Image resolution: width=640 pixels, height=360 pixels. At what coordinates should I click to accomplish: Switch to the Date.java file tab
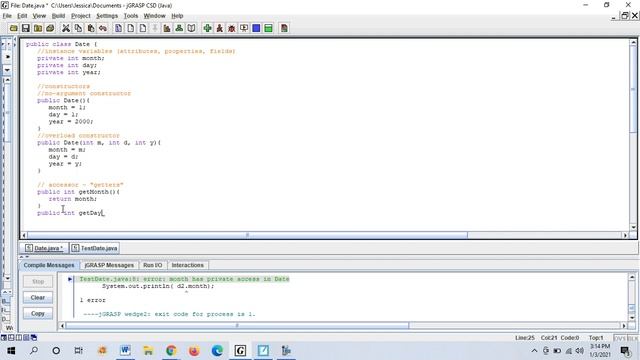click(44, 248)
